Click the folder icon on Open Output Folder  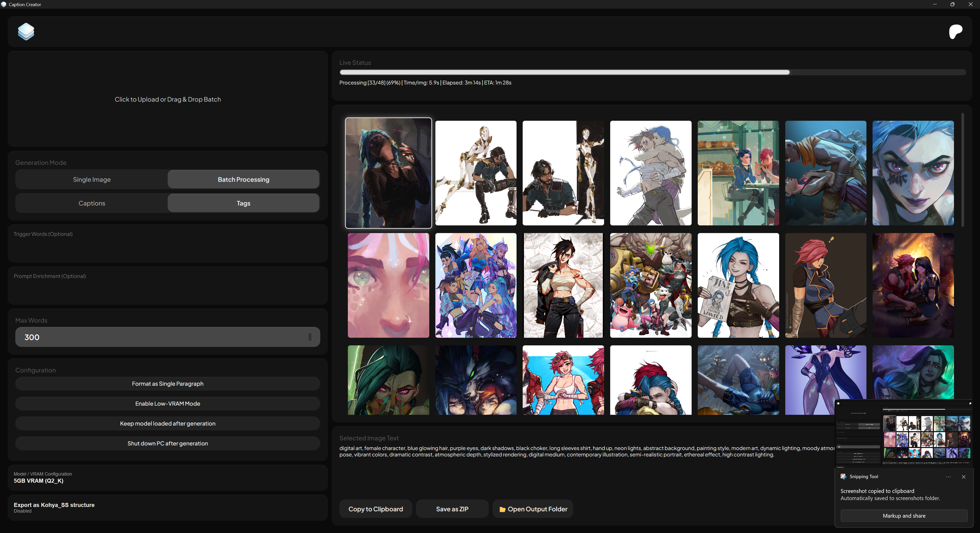click(502, 510)
